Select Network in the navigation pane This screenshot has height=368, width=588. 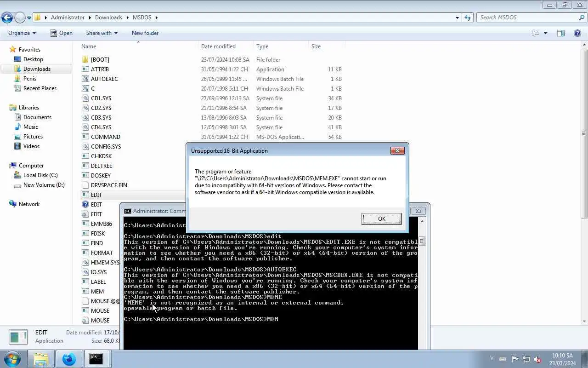coord(29,204)
